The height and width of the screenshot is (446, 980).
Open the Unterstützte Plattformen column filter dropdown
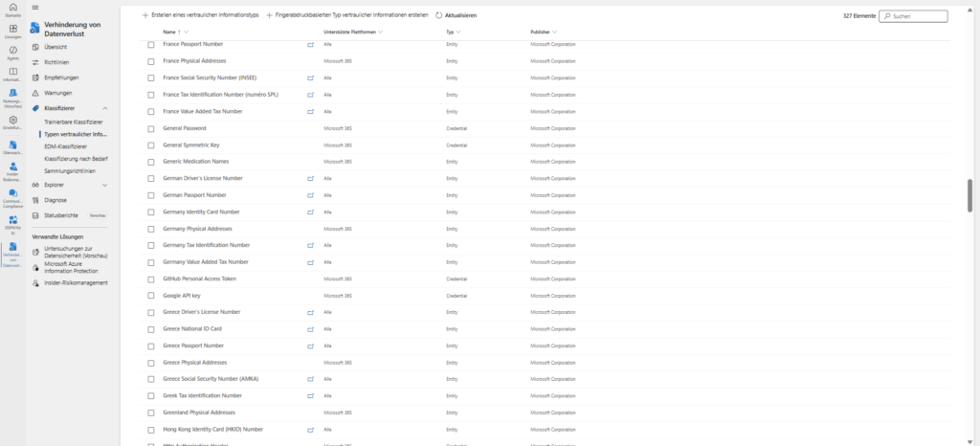pyautogui.click(x=380, y=33)
